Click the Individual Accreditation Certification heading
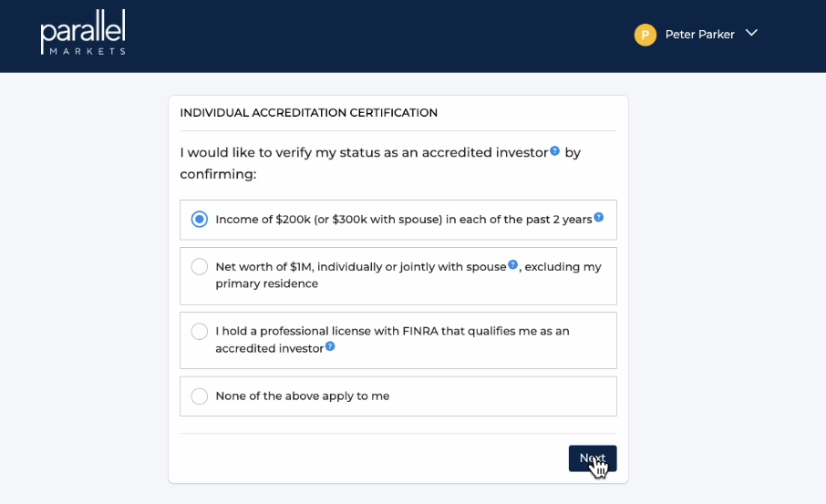Image resolution: width=826 pixels, height=504 pixels. click(x=309, y=113)
